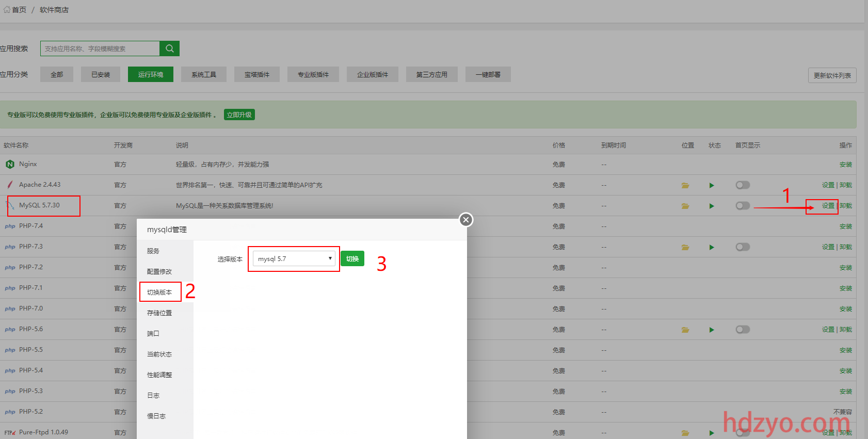Click the php icon beside PHP-5.3

tap(10, 392)
